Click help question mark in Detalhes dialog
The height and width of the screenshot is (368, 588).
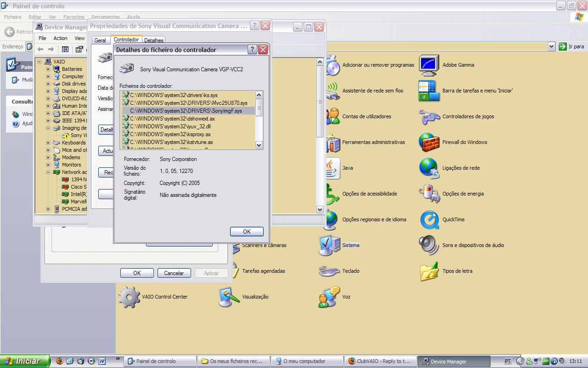click(x=252, y=50)
